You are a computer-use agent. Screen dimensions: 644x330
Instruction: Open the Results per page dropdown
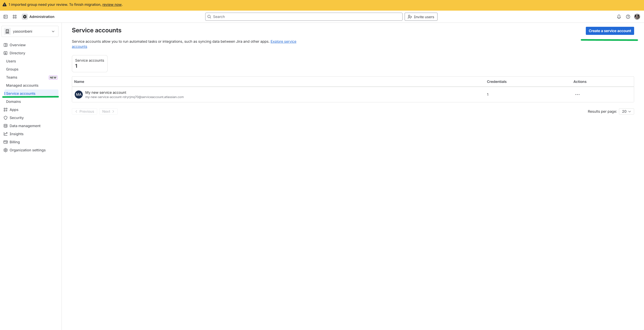point(626,111)
